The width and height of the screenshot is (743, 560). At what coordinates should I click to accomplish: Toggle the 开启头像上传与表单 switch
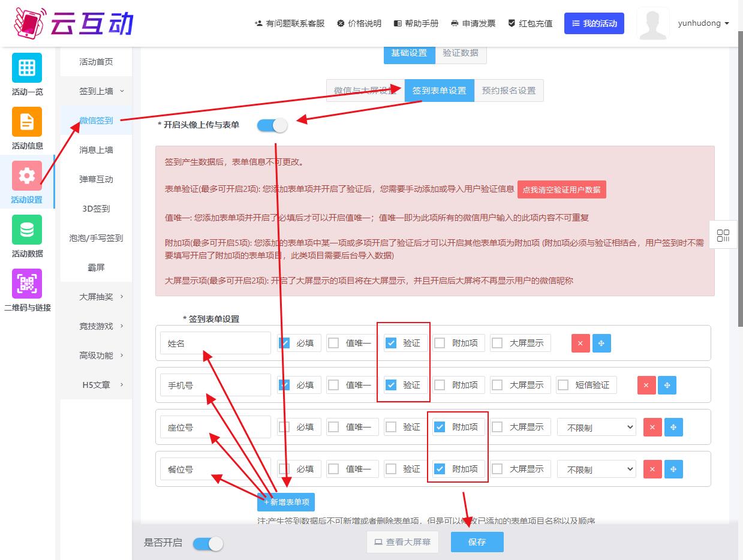272,125
